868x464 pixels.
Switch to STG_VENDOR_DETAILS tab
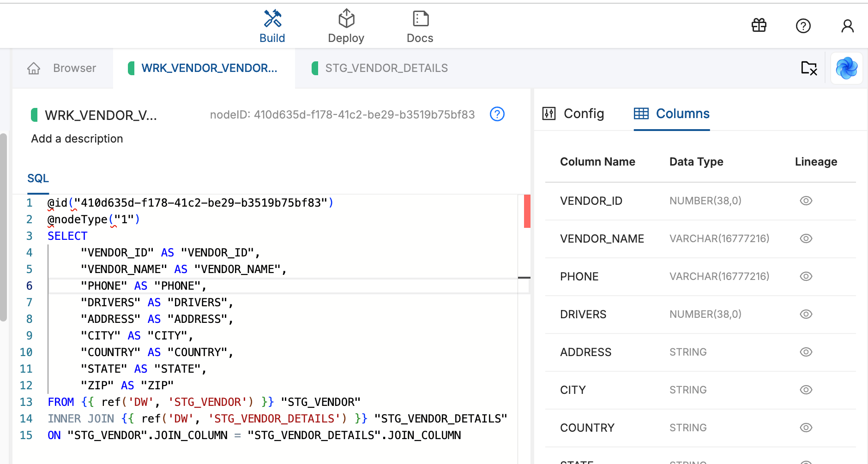pos(386,68)
